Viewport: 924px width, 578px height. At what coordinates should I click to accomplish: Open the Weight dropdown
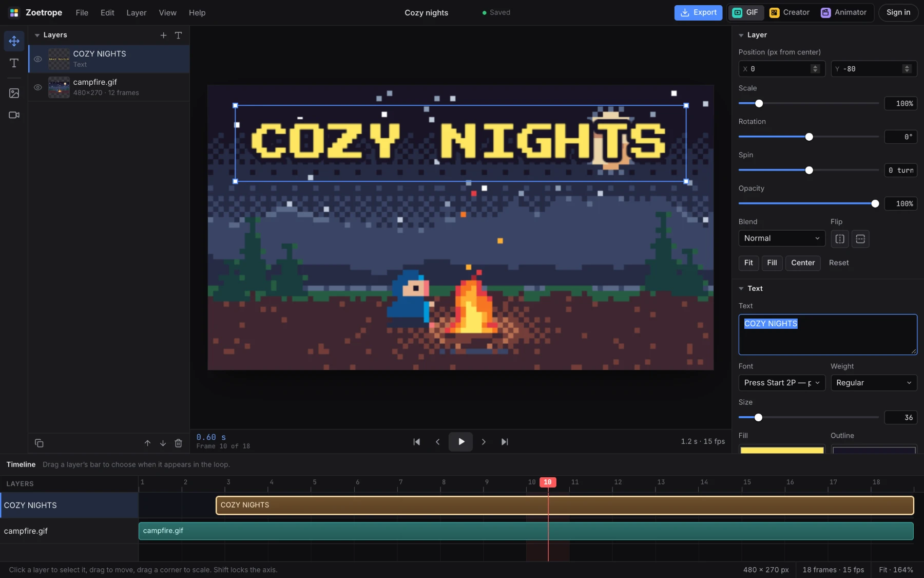[874, 383]
